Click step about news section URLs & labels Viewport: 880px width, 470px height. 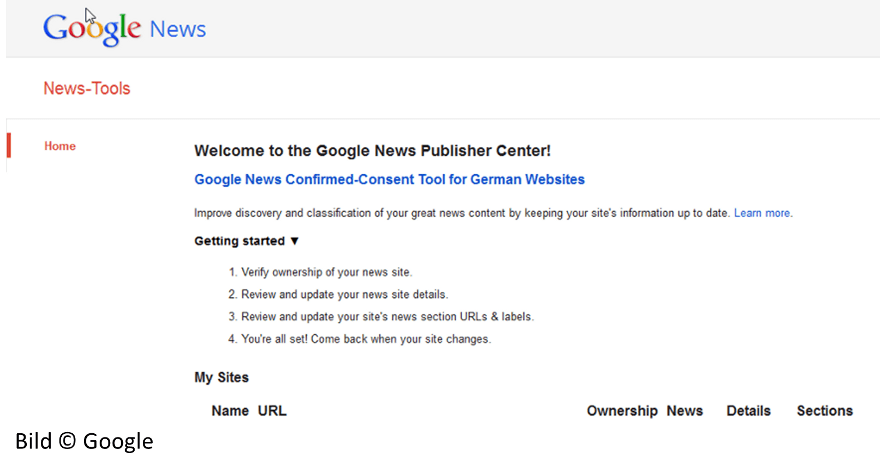(387, 317)
